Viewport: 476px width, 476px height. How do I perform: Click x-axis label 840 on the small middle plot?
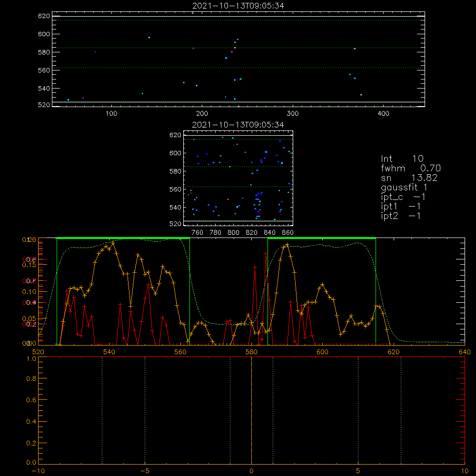pos(269,233)
